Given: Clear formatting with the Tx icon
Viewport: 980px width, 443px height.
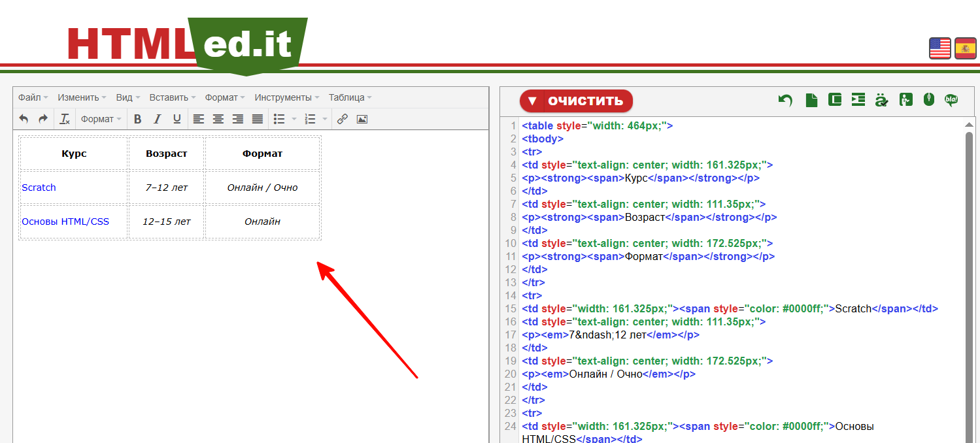Looking at the screenshot, I should click(65, 119).
